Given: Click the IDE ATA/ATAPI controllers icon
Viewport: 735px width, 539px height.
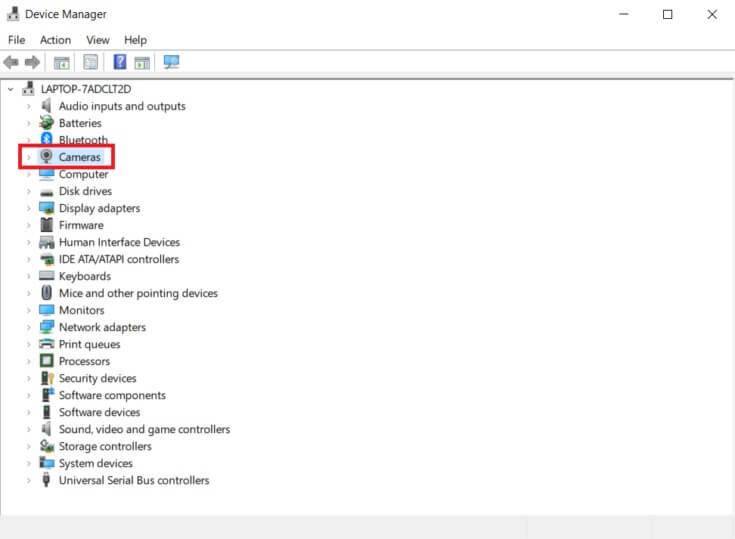Looking at the screenshot, I should [x=46, y=259].
